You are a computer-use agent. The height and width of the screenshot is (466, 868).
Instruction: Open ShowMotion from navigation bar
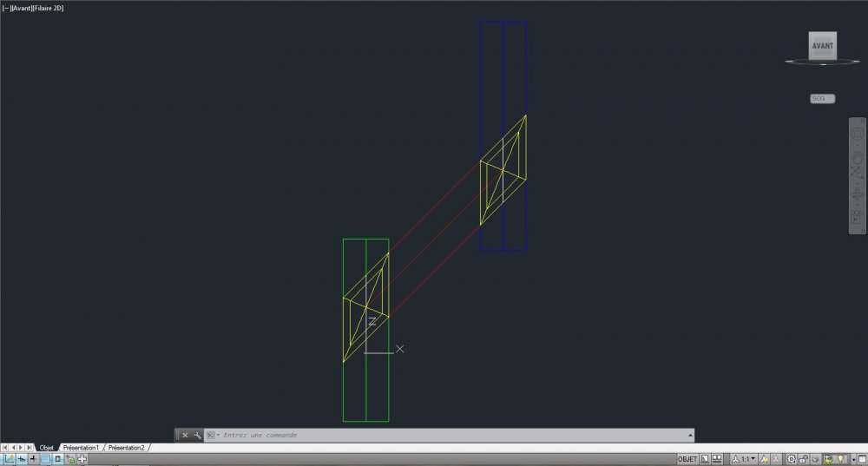point(857,216)
